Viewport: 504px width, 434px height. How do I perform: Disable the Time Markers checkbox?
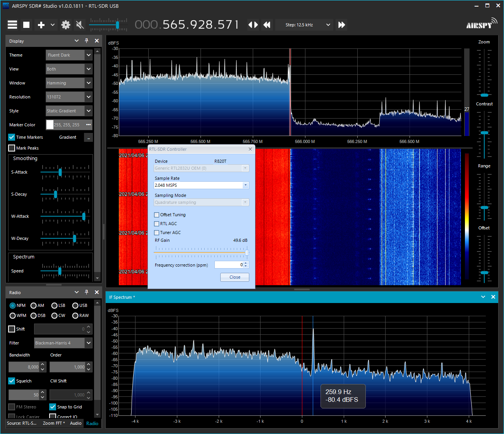[12, 137]
